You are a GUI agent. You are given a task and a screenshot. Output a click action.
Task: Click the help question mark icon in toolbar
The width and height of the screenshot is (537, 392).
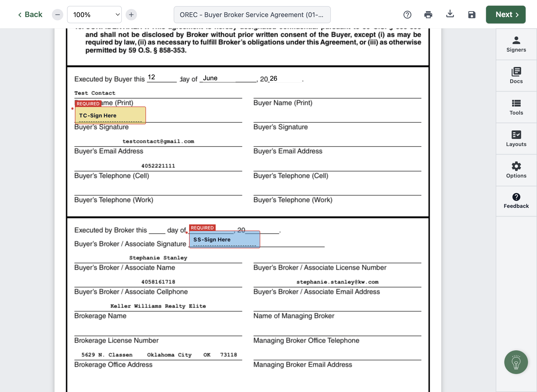click(407, 15)
